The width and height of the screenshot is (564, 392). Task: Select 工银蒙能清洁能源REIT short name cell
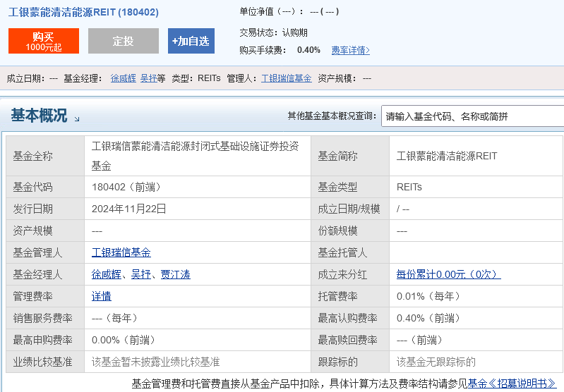coord(476,156)
